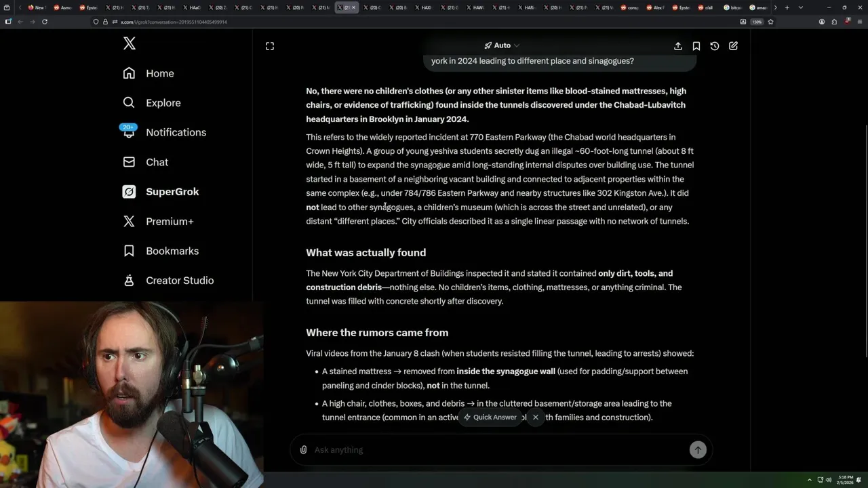This screenshot has width=868, height=488.
Task: Click the sidebar tabs toggle icon
Action: tap(8, 22)
